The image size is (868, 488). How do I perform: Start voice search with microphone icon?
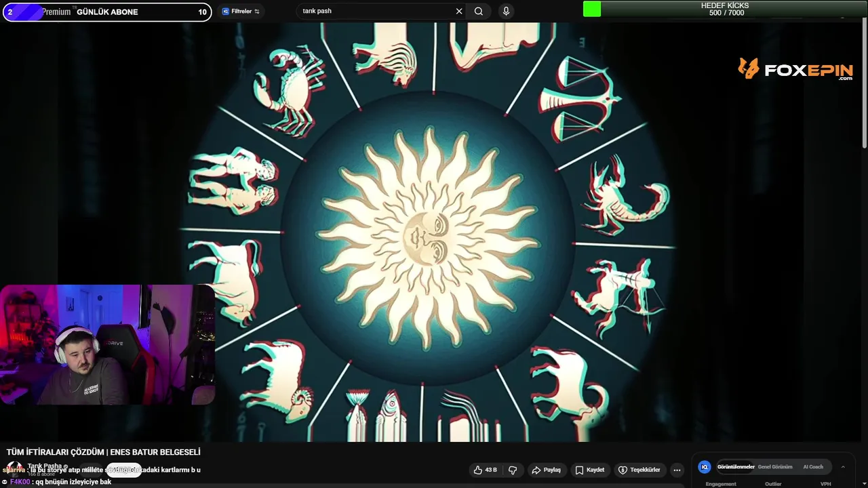click(506, 11)
